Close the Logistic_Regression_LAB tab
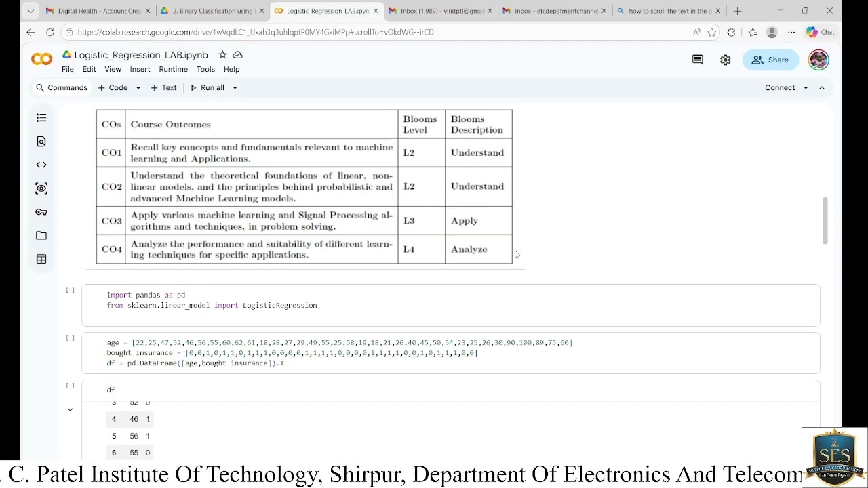868x488 pixels. [x=375, y=11]
